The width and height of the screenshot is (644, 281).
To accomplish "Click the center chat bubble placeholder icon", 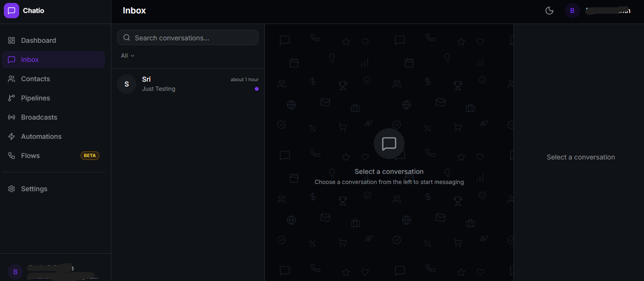I will click(389, 144).
